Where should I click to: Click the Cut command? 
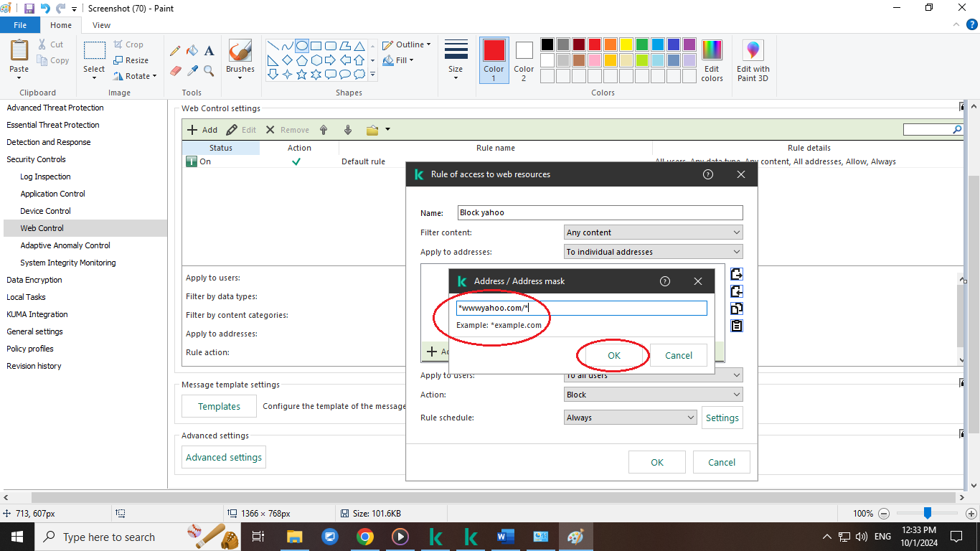pyautogui.click(x=51, y=44)
